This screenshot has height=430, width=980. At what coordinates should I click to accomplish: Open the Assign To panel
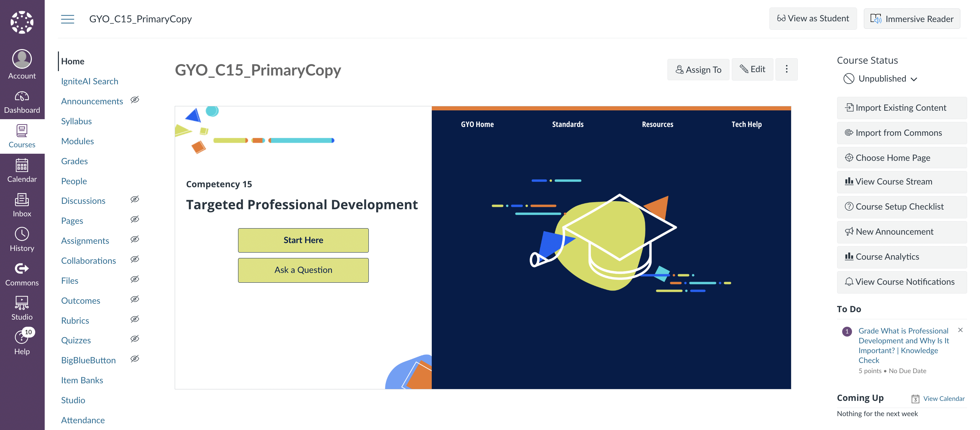(698, 70)
